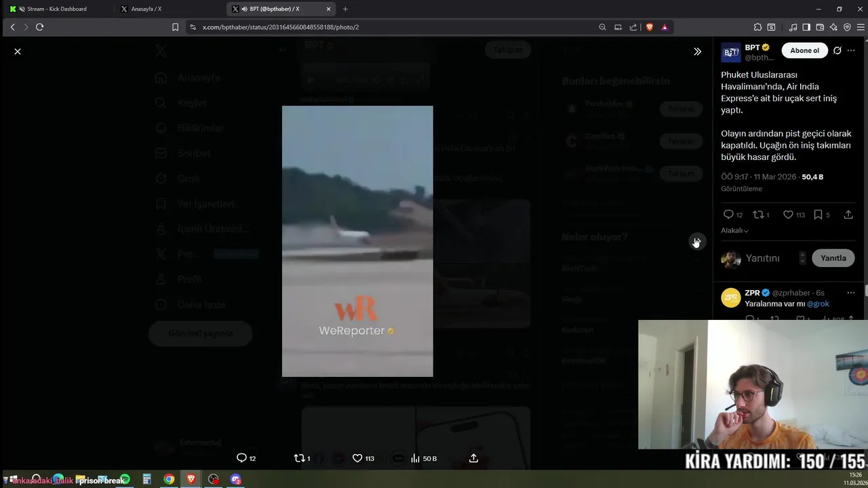The image size is (868, 488).
Task: Open OBS Studio from the taskbar
Action: pyautogui.click(x=214, y=479)
